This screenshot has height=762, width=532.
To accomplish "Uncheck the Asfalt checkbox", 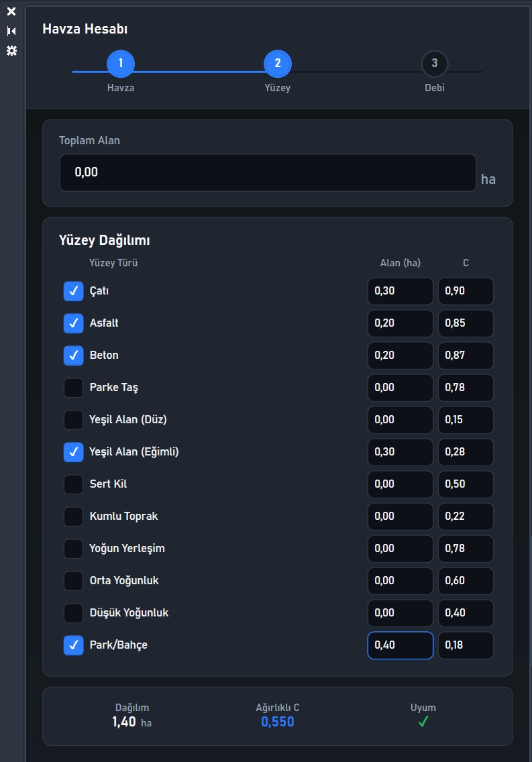I will point(73,323).
